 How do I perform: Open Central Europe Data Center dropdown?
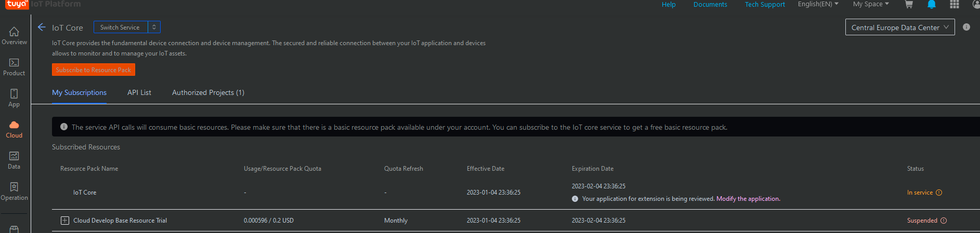click(900, 28)
